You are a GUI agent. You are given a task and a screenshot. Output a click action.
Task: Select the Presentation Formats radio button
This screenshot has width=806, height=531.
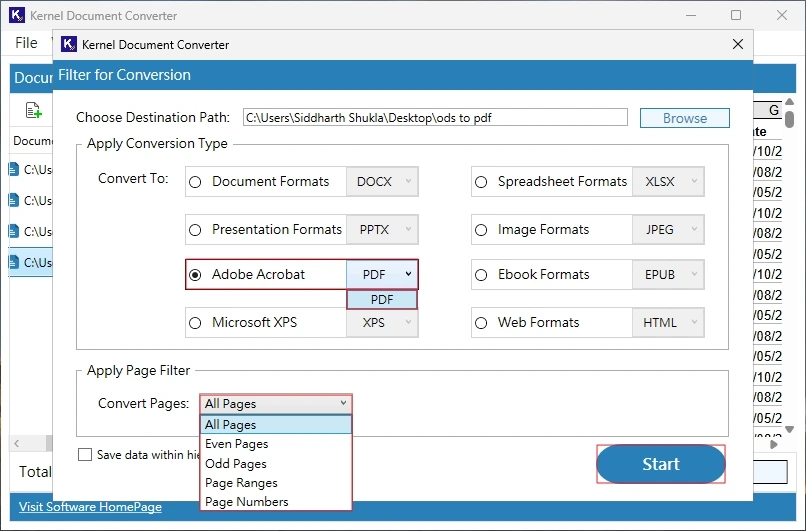click(195, 230)
